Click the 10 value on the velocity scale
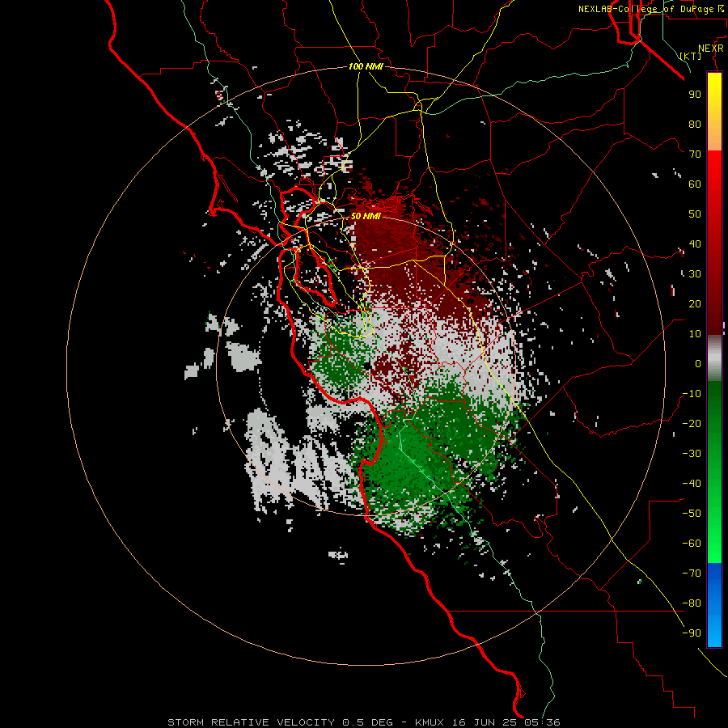Screen dimensions: 728x728 coord(695,334)
